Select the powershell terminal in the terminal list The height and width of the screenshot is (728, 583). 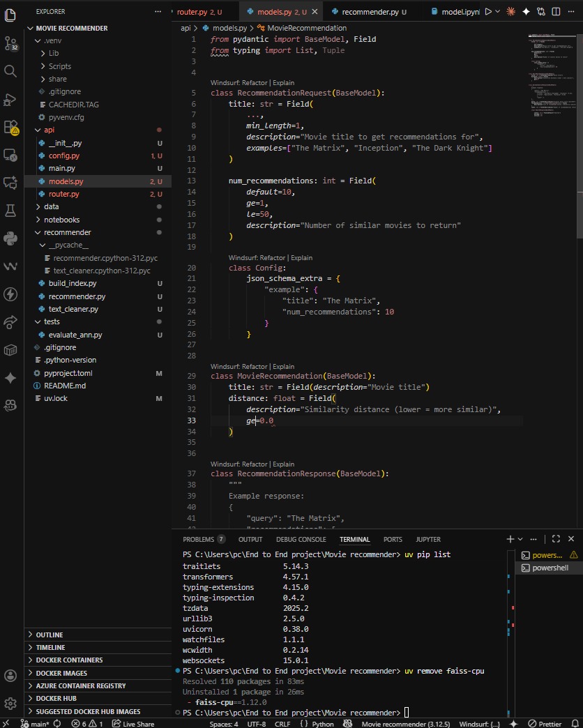(x=548, y=568)
